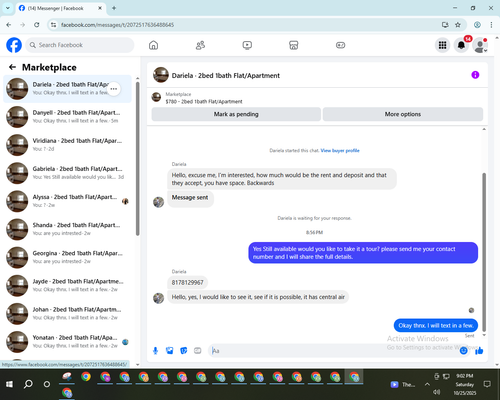Open the Chrome profile icon
The width and height of the screenshot is (500, 400).
477,25
